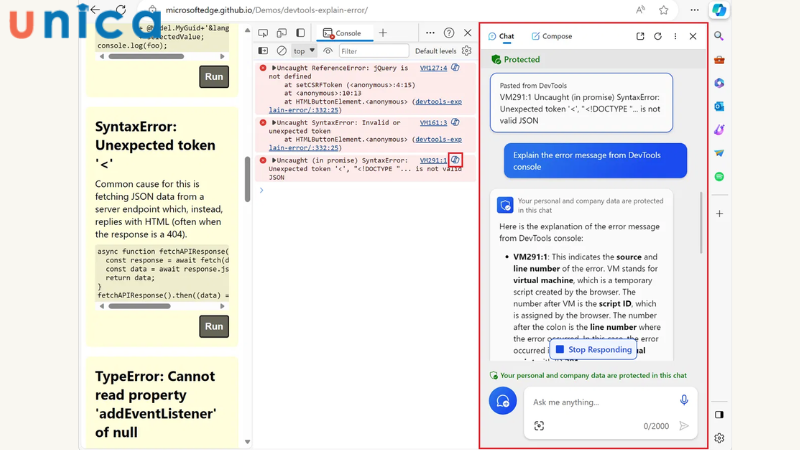
Task: Open the 'top' JavaScript context dropdown
Action: [x=304, y=51]
